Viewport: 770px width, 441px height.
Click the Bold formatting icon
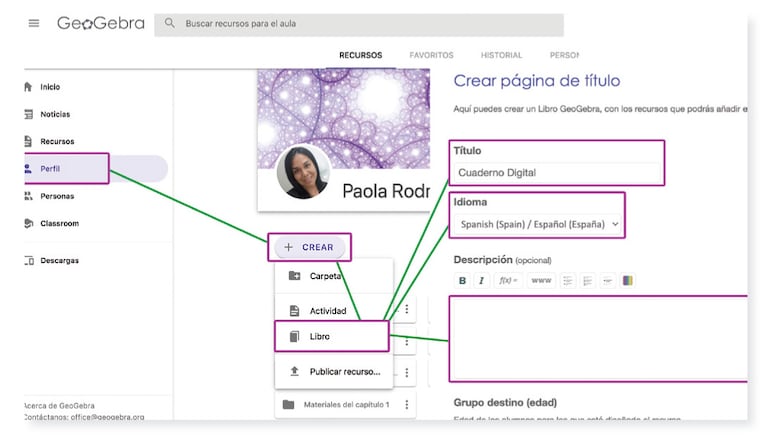coord(463,281)
